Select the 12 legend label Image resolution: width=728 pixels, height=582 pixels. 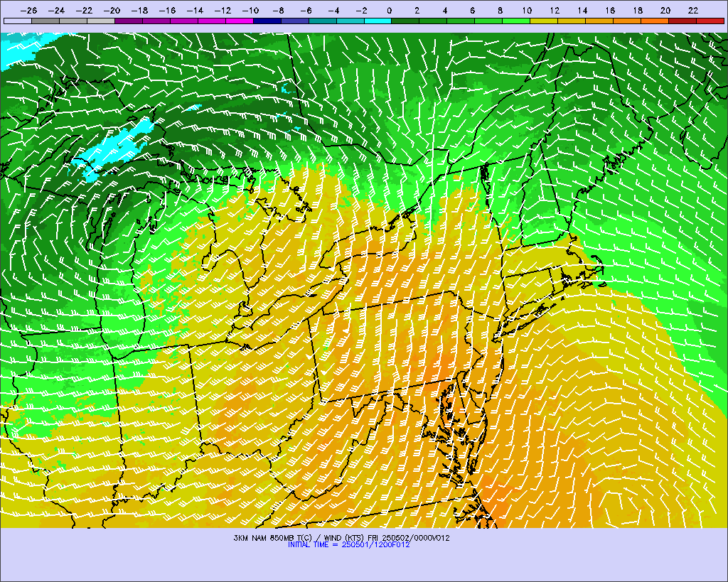tap(555, 11)
